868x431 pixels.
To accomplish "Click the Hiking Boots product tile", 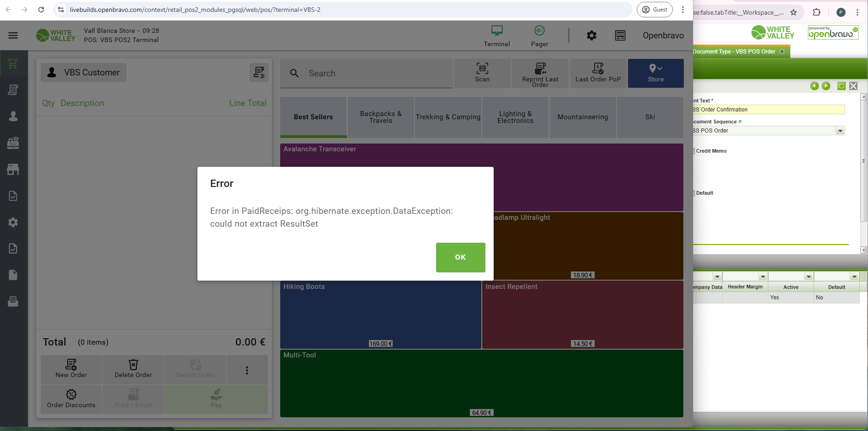I will pos(380,314).
